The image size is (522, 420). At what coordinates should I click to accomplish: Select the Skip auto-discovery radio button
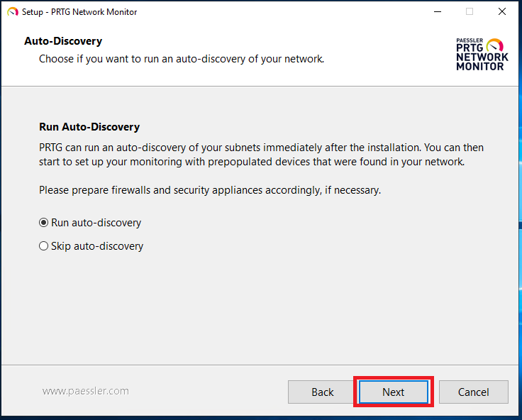[x=43, y=246]
